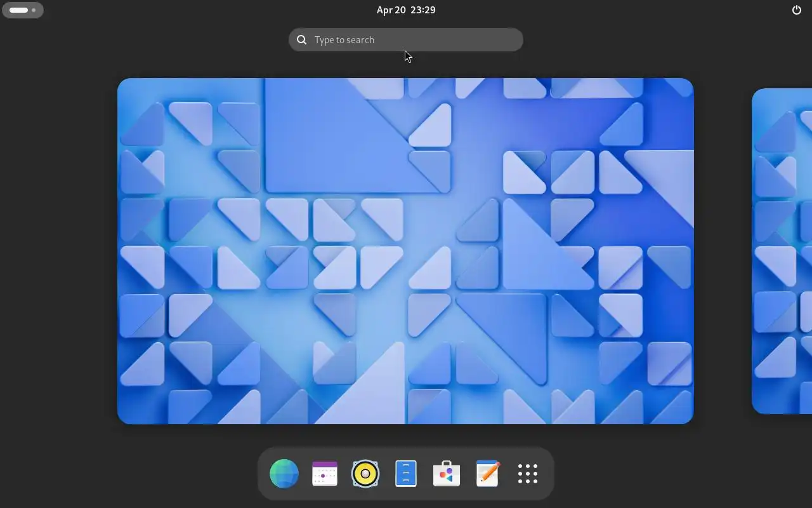
Task: Open the Software store icon
Action: point(447,474)
